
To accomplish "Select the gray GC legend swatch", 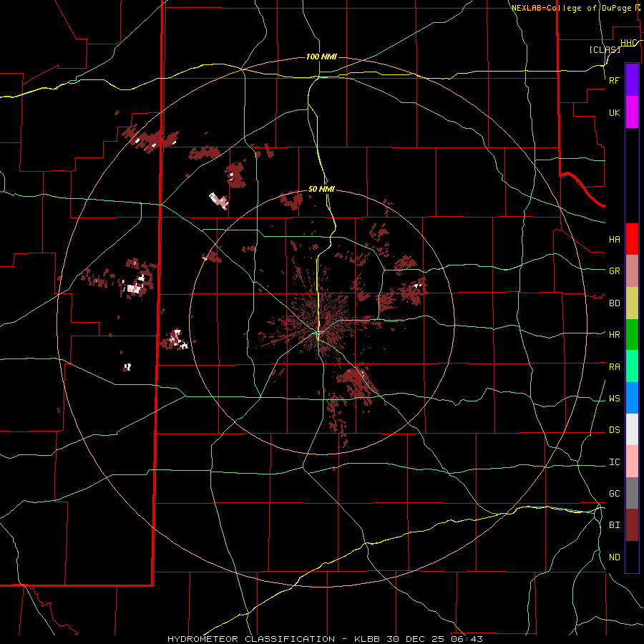I will pos(632,493).
